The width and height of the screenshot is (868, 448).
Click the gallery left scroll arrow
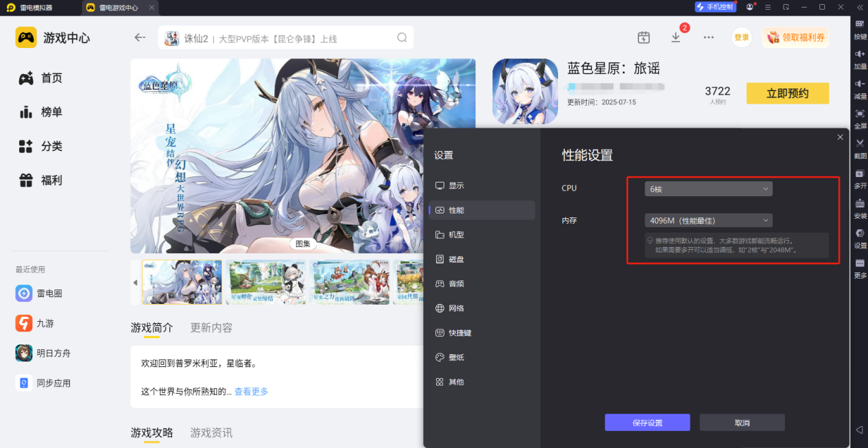tap(135, 283)
